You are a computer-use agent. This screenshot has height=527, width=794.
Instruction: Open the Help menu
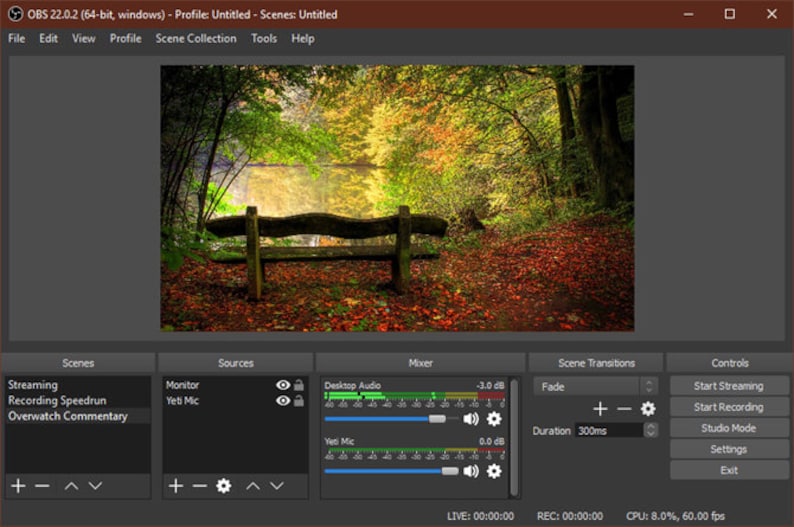coord(303,38)
